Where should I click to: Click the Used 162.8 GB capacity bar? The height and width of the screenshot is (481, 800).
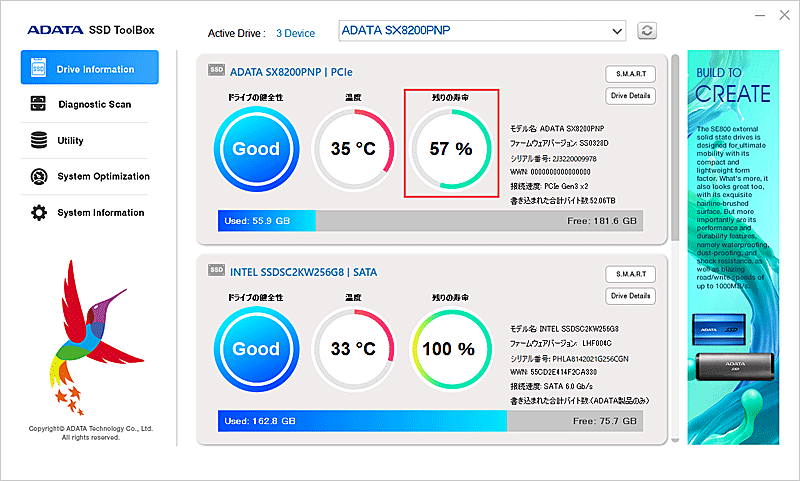(x=430, y=421)
